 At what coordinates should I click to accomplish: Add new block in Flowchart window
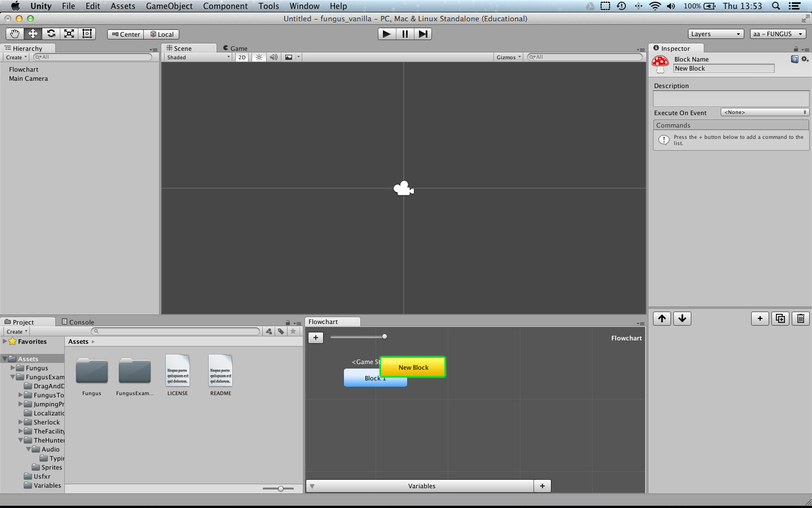[x=316, y=338]
